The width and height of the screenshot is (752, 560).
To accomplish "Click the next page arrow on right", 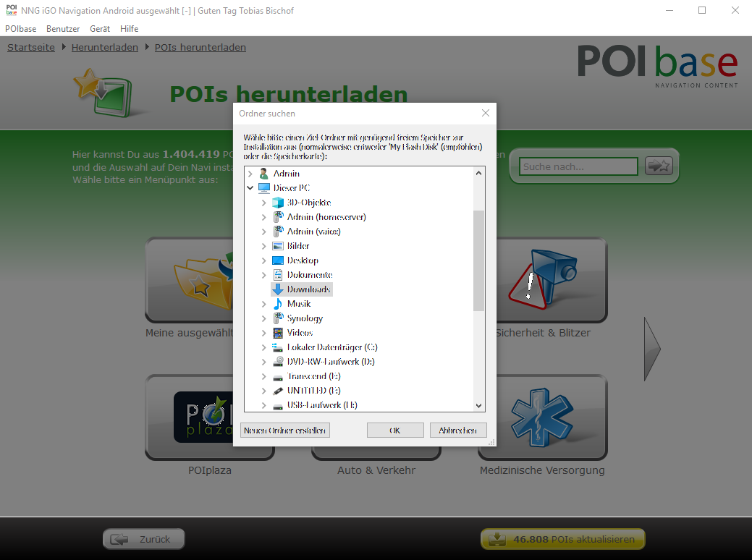I will [652, 348].
